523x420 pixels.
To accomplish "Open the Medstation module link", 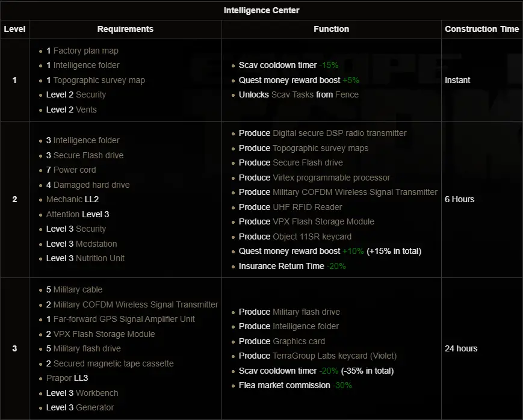I will [96, 244].
